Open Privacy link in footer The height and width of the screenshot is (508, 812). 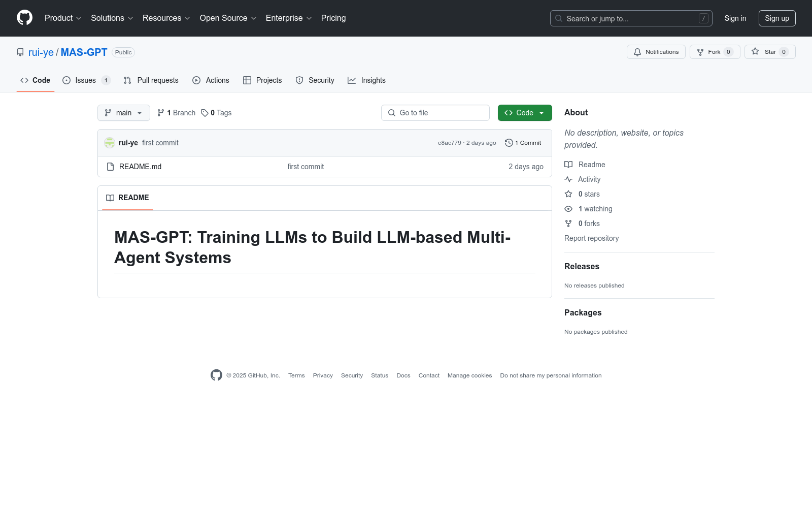tap(323, 375)
